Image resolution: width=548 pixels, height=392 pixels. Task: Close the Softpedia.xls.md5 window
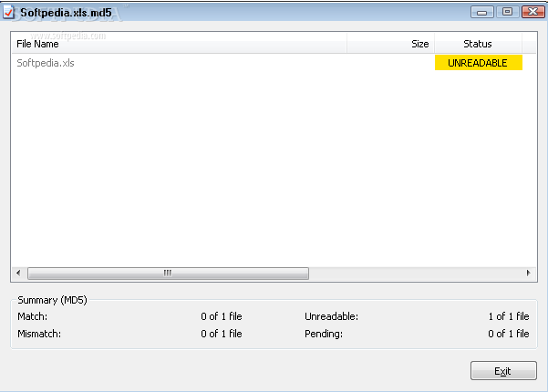533,12
